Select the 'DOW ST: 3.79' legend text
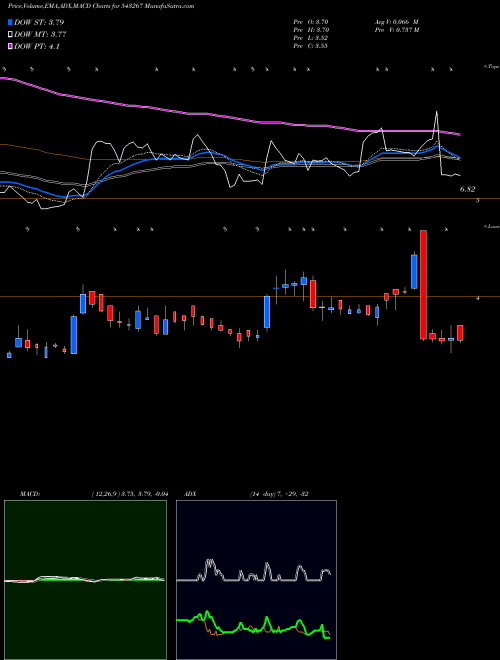500x660 pixels. (39, 22)
